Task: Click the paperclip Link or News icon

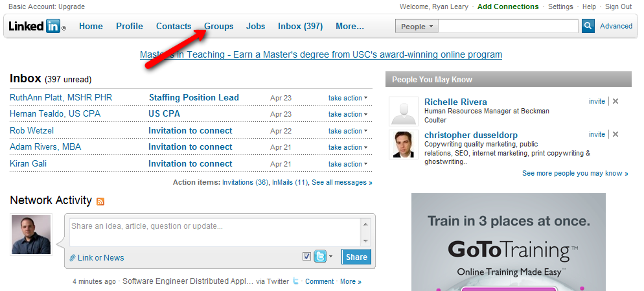Action: pos(73,258)
